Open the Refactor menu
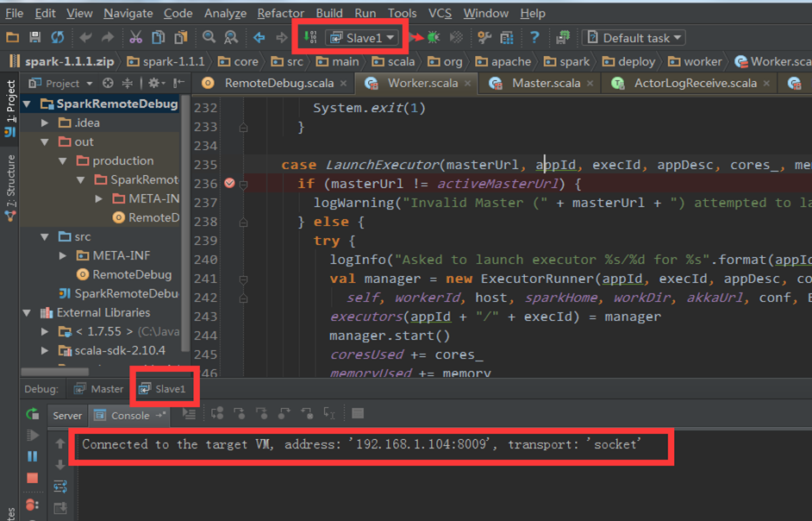Screen dimensions: 812x521 click(280, 13)
